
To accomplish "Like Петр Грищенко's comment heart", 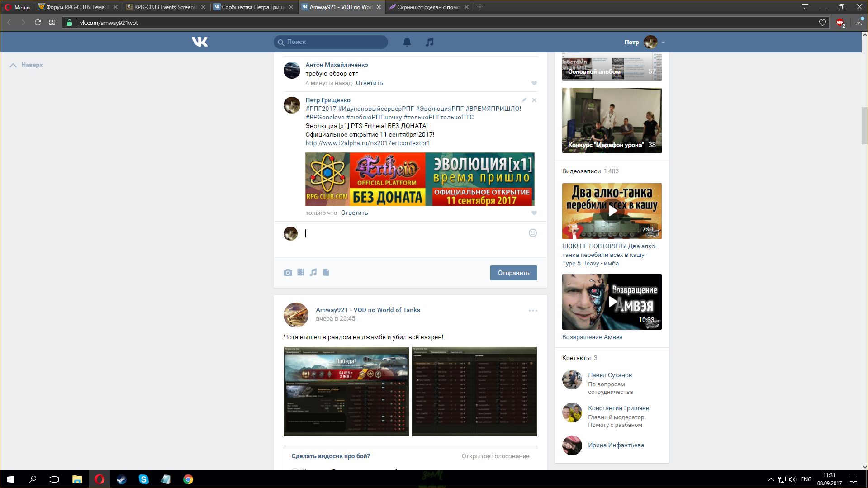I will point(534,213).
